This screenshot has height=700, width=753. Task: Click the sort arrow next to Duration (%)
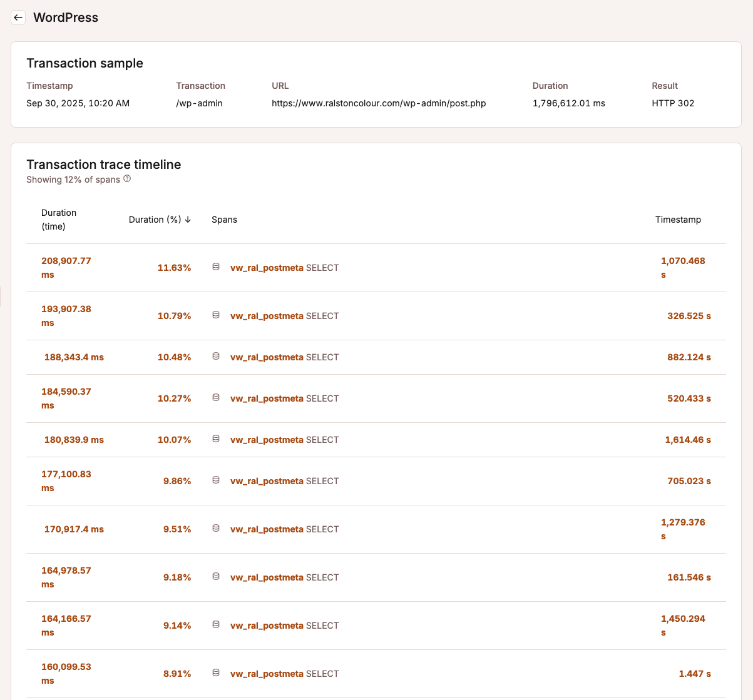click(x=188, y=220)
